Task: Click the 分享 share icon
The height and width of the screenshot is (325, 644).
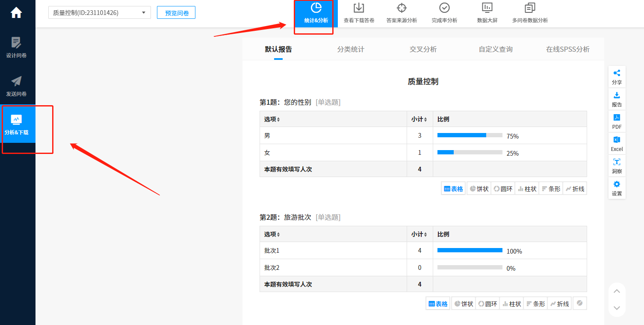Action: [x=617, y=77]
